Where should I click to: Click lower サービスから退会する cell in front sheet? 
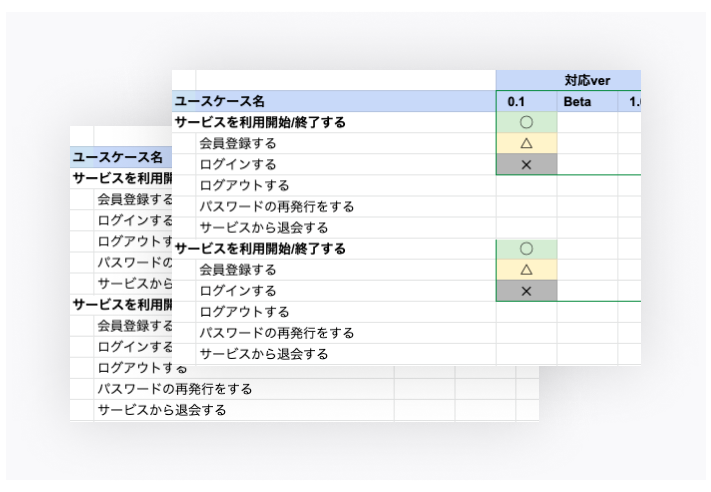(x=346, y=354)
